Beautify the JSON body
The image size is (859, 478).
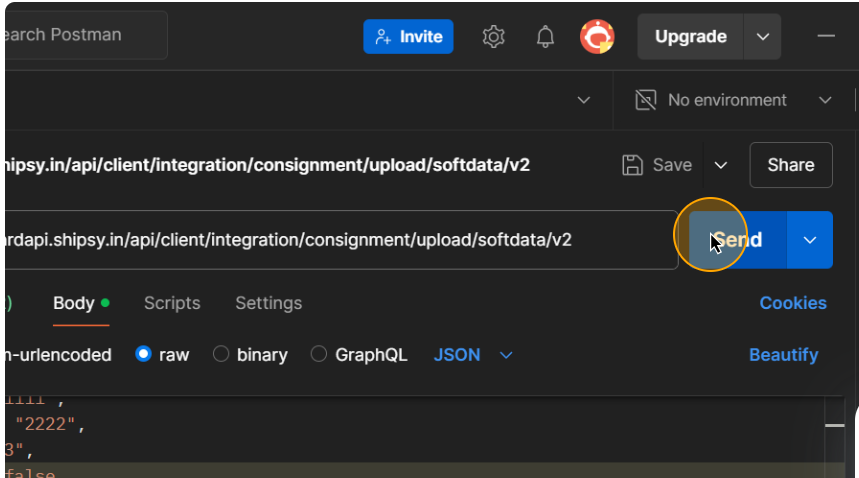click(783, 355)
